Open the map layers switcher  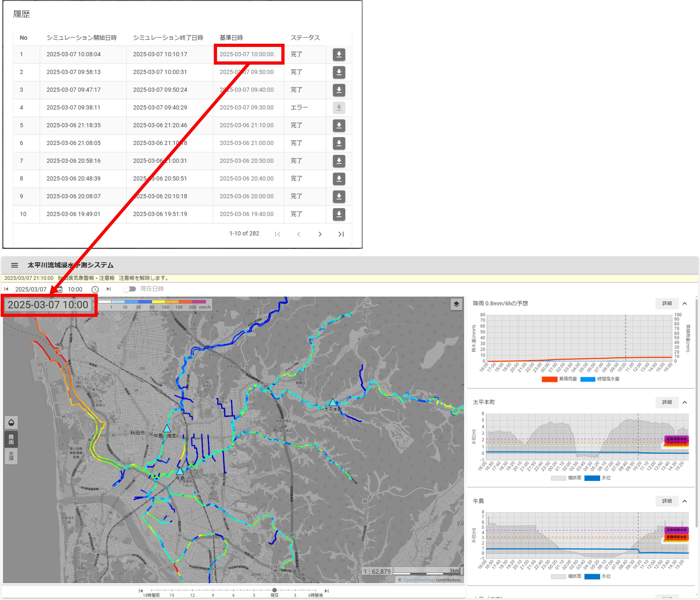pos(456,304)
